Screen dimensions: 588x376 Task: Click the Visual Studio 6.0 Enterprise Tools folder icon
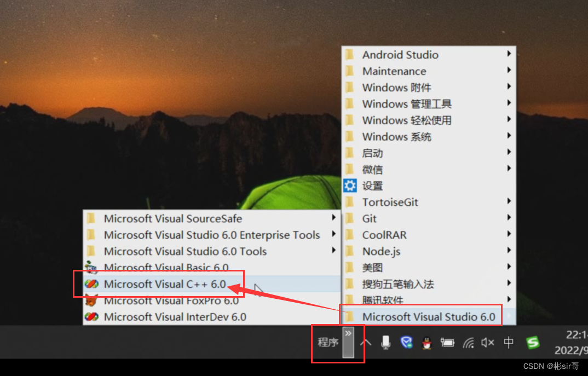(91, 235)
